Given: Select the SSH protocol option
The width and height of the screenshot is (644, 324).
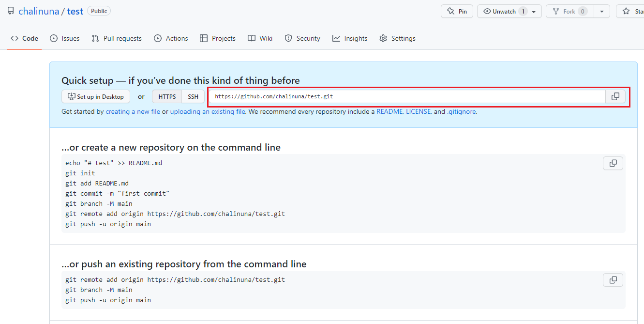Looking at the screenshot, I should tap(193, 96).
